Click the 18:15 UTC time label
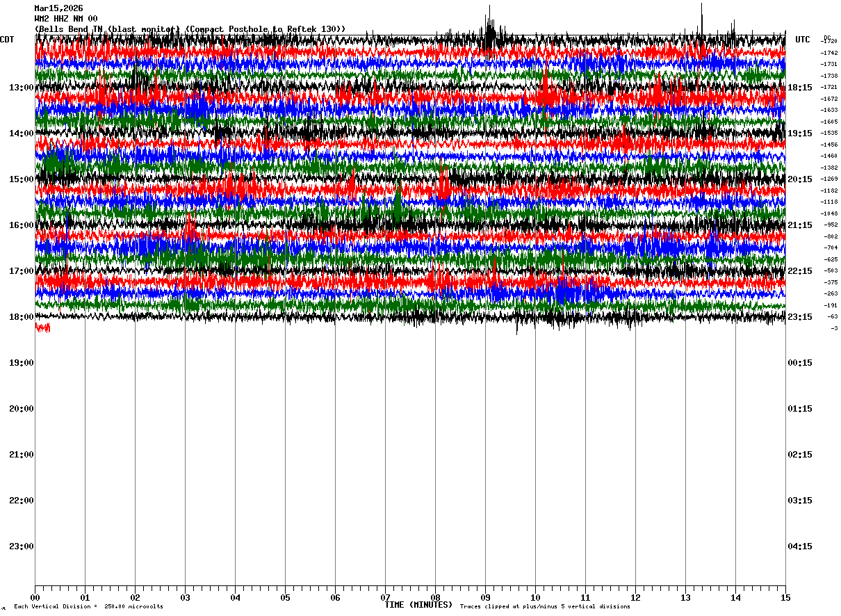Image resolution: width=841 pixels, height=616 pixels. [x=800, y=88]
